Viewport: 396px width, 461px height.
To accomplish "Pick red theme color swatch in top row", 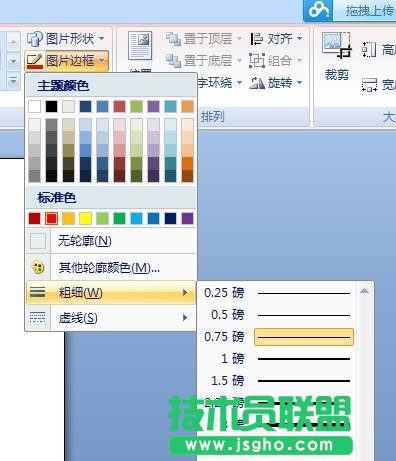I will (119, 106).
